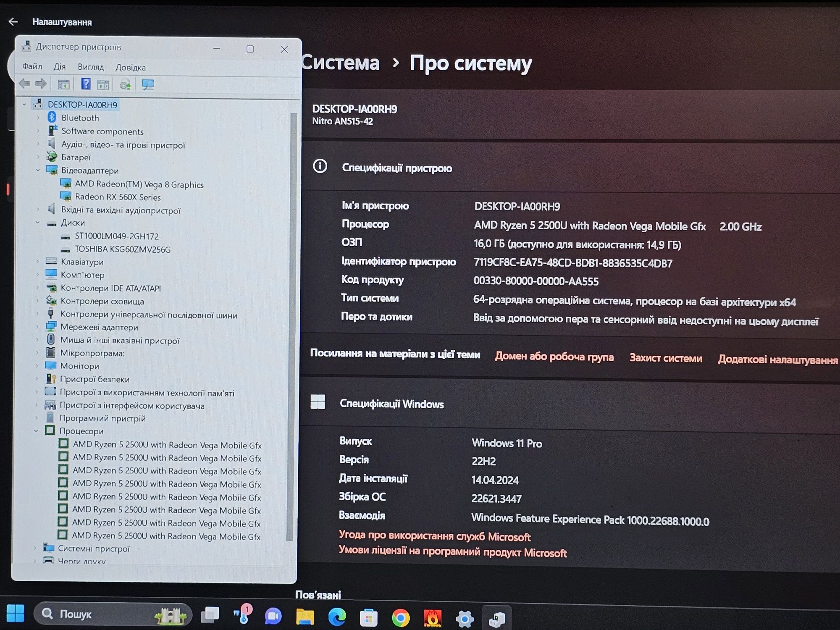
Task: Click Scan for hardware changes monitor icon
Action: [148, 85]
